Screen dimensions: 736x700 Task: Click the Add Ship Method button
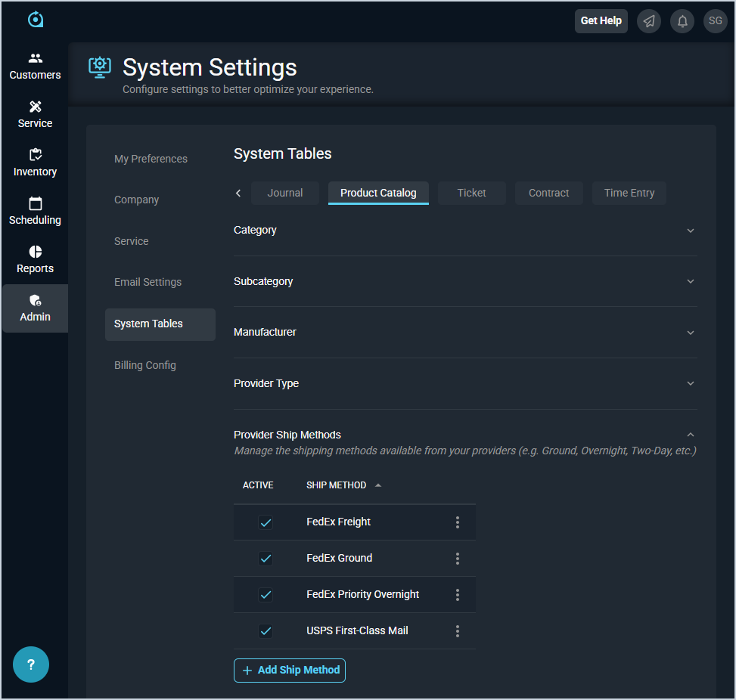pos(290,671)
